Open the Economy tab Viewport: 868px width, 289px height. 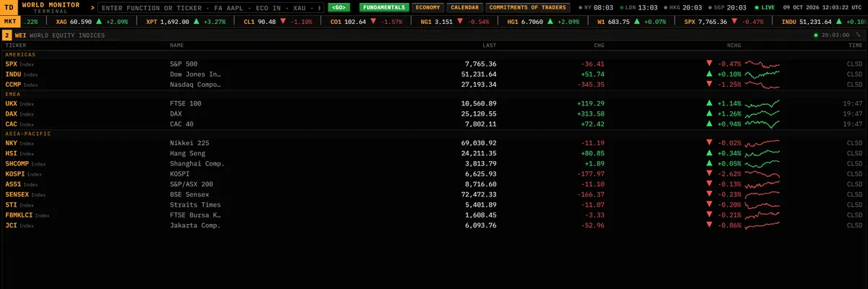tap(427, 7)
